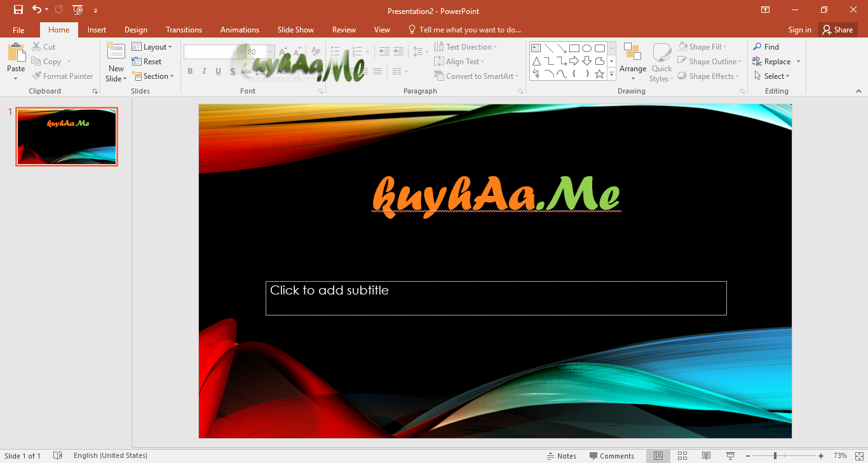Switch to the Slide Show tab
Viewport: 868px width, 463px height.
[x=295, y=30]
